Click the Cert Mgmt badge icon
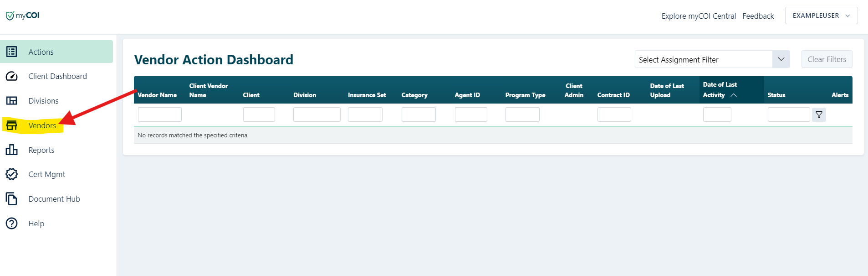Image resolution: width=868 pixels, height=276 pixels. click(x=11, y=174)
